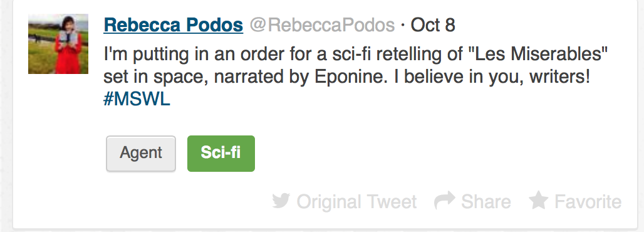The width and height of the screenshot is (644, 232).
Task: Open the Original Tweet link text
Action: (x=356, y=201)
